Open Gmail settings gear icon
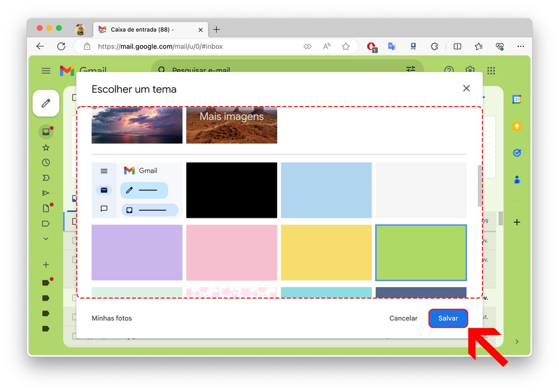Viewport: 559px width, 392px height. [x=470, y=70]
